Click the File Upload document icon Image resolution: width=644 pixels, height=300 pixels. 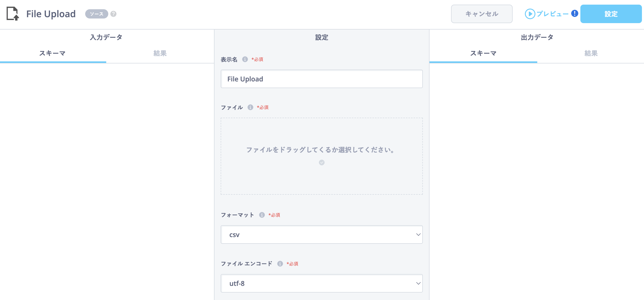13,14
